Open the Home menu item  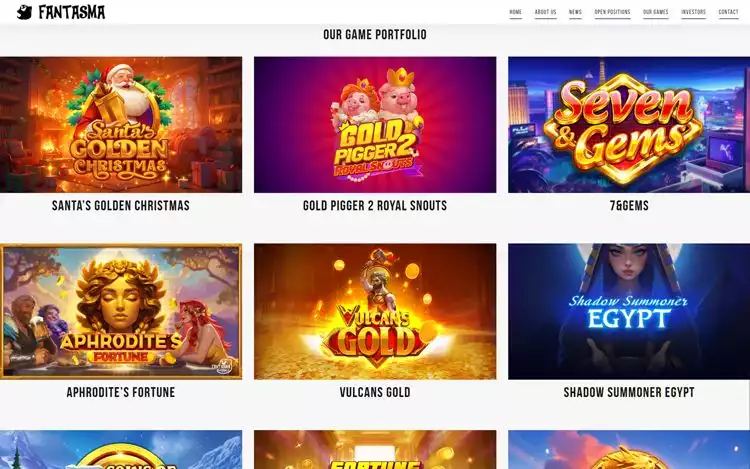coord(515,12)
